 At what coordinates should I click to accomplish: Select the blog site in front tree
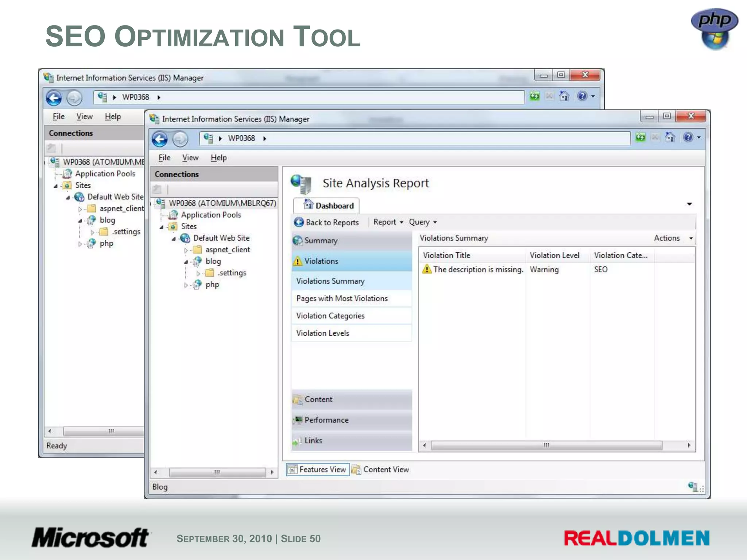point(213,261)
